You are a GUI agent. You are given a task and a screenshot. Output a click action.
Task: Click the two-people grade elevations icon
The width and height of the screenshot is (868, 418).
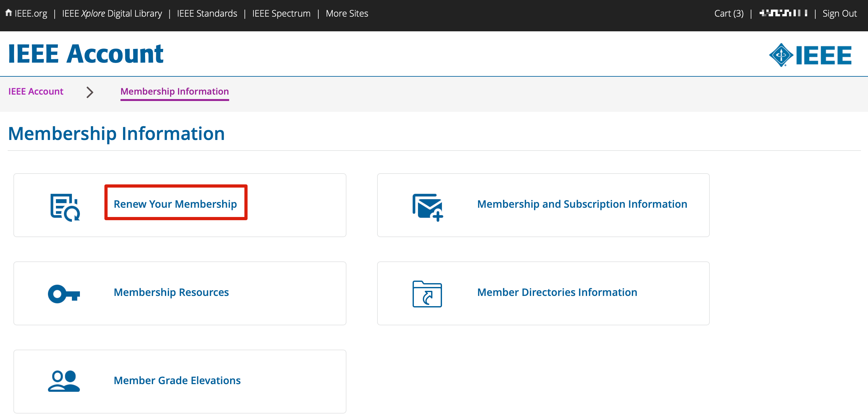(64, 381)
